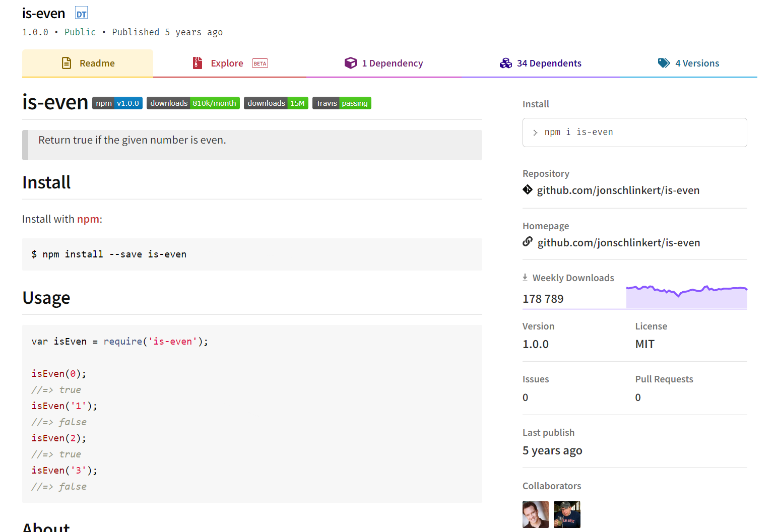This screenshot has width=777, height=532.
Task: Click the Collaborators label
Action: (x=552, y=486)
